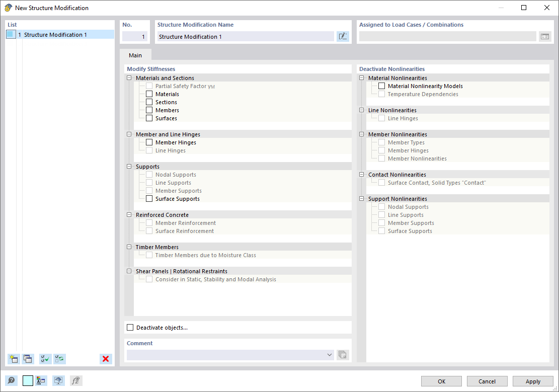Open the Comment dropdown list

tap(330, 355)
